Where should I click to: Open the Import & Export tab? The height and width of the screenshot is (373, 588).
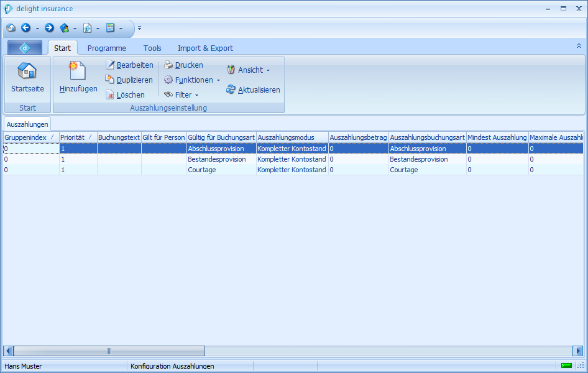(x=205, y=48)
